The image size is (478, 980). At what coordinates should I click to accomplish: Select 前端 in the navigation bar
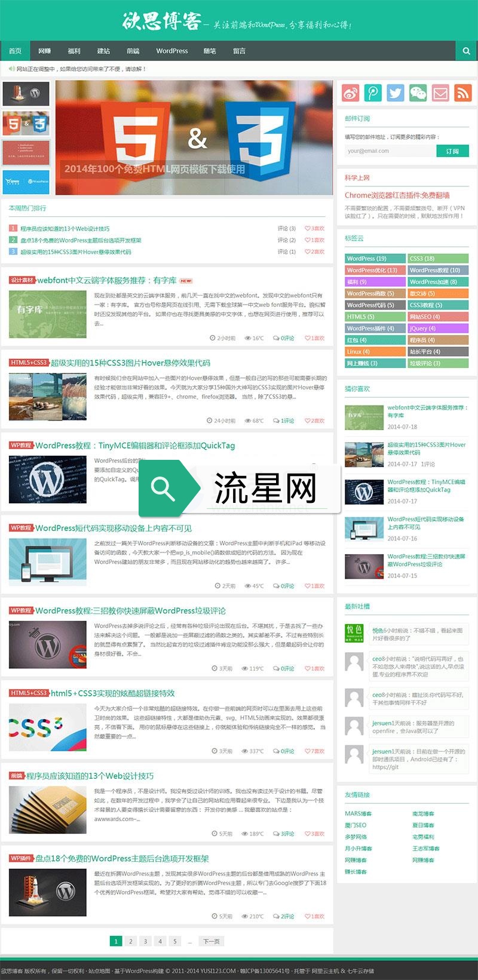point(133,51)
